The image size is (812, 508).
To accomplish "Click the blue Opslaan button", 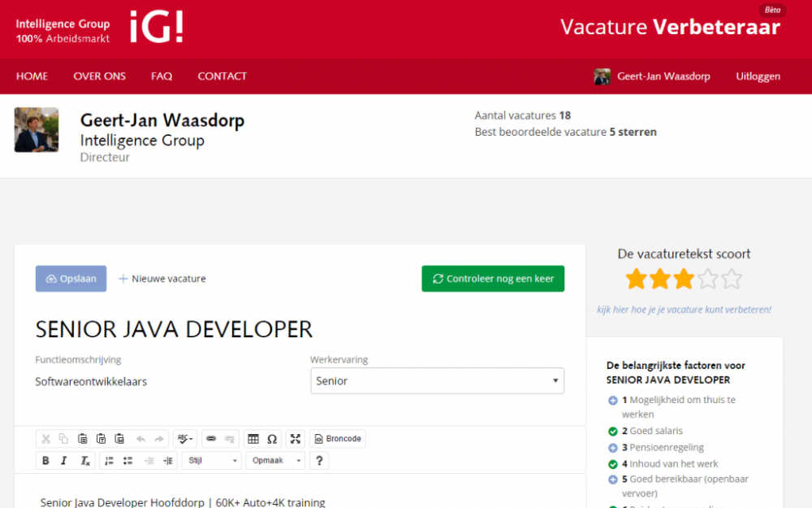I will click(x=71, y=279).
